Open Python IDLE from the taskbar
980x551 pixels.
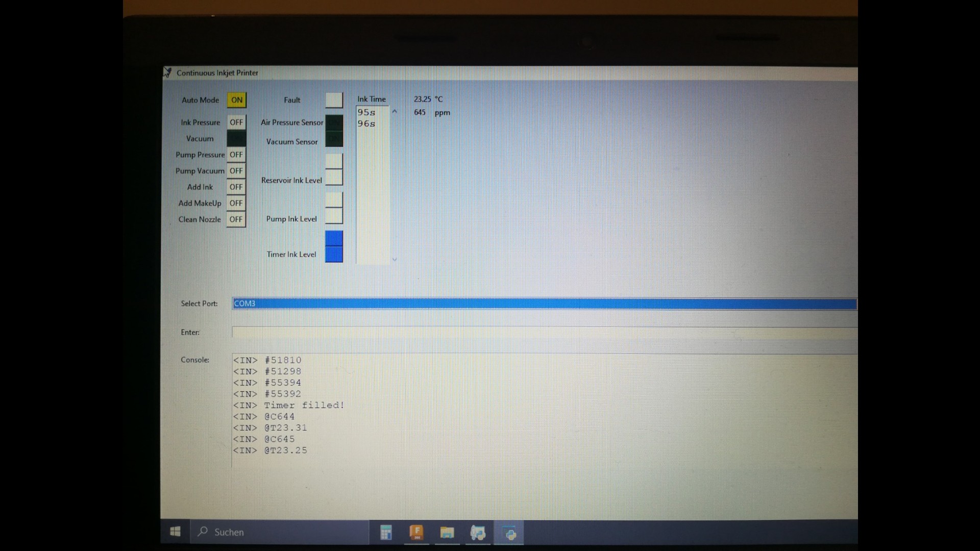tap(478, 533)
